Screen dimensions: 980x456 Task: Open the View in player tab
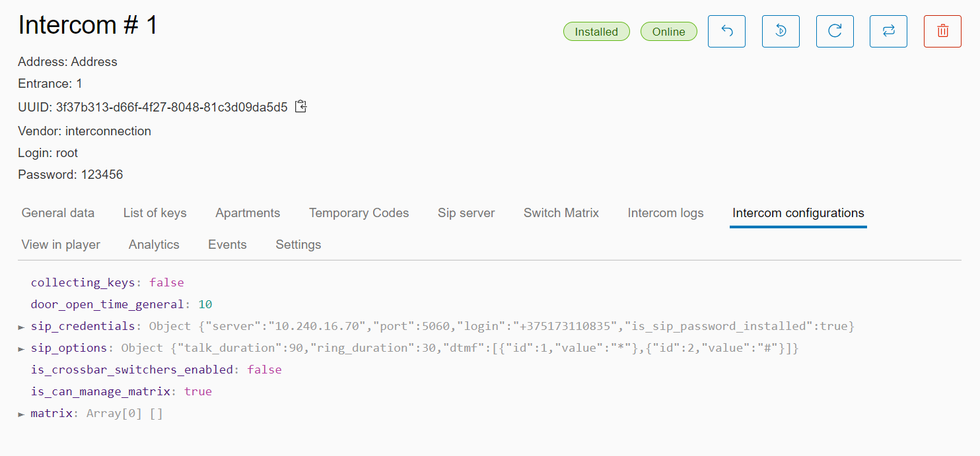tap(61, 245)
